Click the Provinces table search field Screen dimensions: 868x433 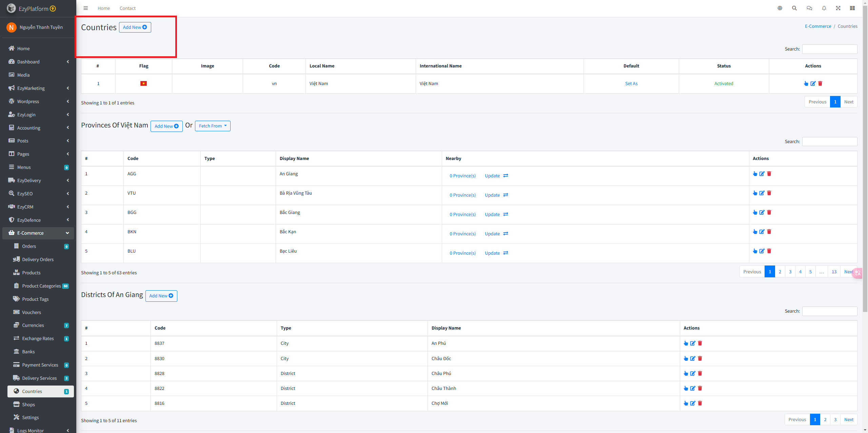point(830,141)
